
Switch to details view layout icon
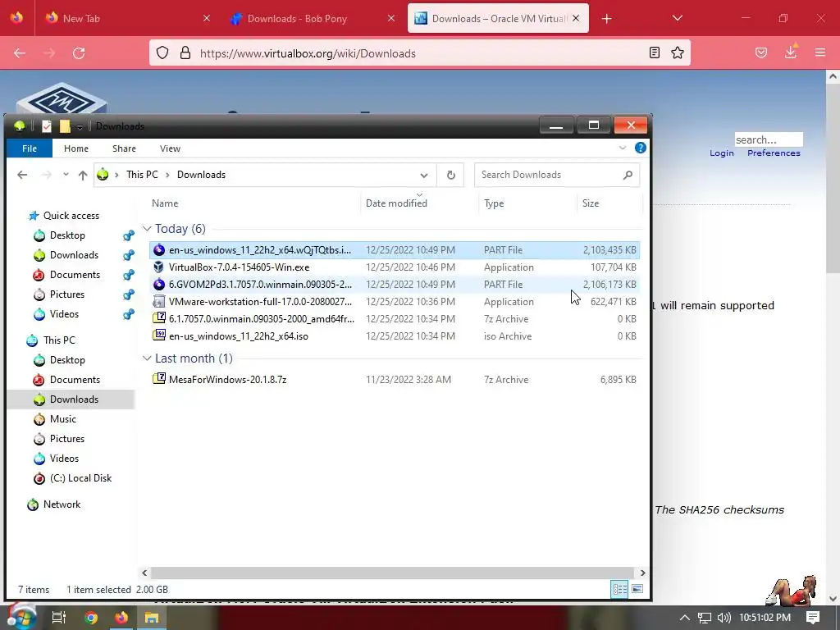[x=620, y=589]
